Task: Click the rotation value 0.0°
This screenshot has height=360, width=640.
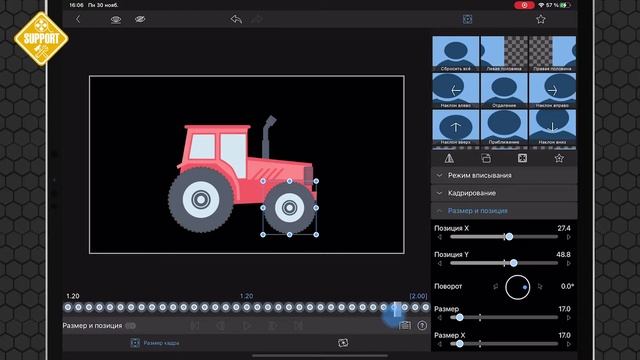Action: pos(567,286)
